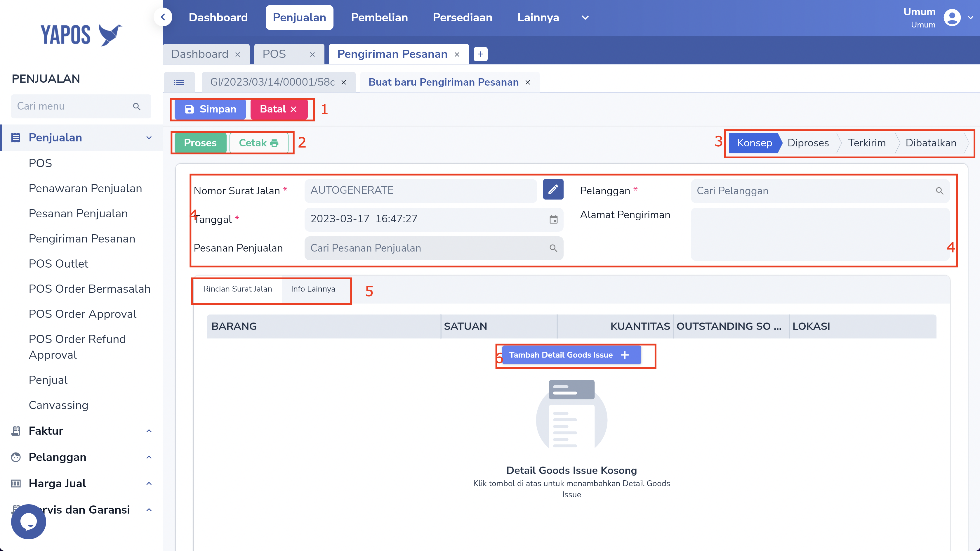This screenshot has width=980, height=551.
Task: Click the Faktur sidebar icon
Action: [x=15, y=431]
